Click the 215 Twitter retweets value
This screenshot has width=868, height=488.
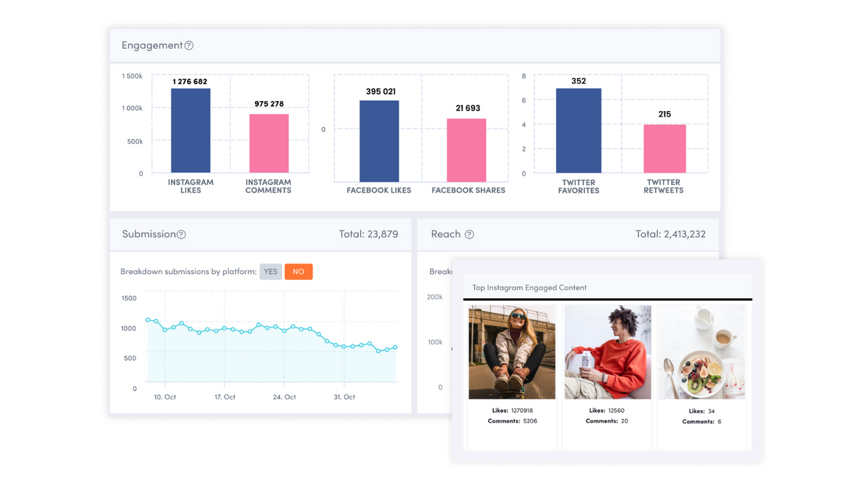(x=665, y=115)
